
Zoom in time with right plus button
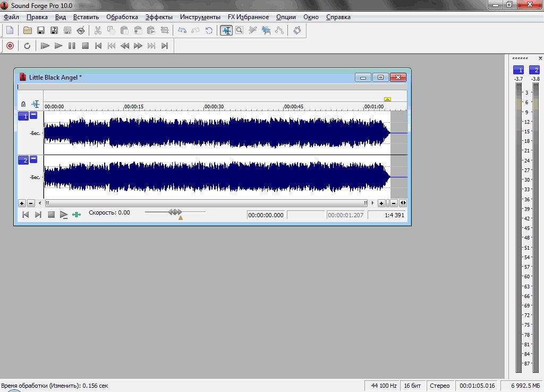381,203
